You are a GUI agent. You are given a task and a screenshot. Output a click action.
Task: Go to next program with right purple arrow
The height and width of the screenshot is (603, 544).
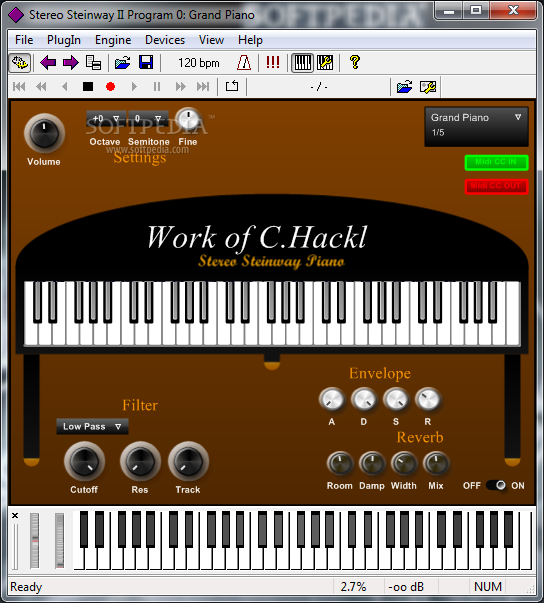click(x=71, y=63)
